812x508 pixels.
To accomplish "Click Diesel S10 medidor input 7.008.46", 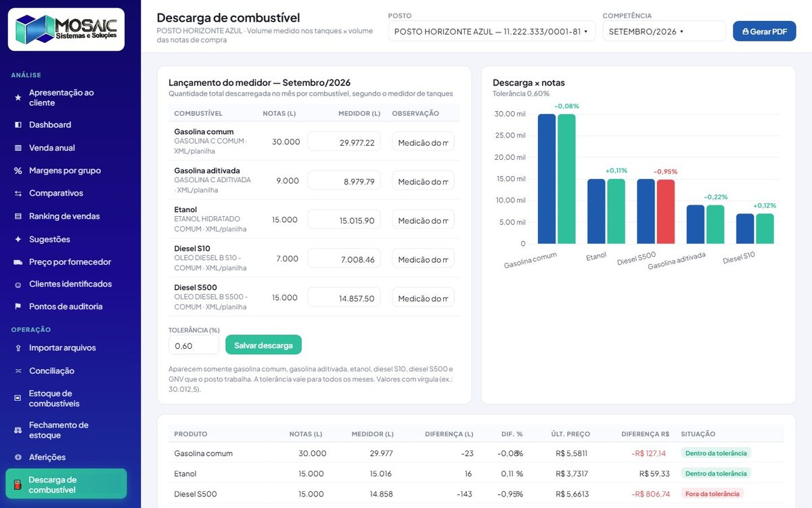I will 344,259.
